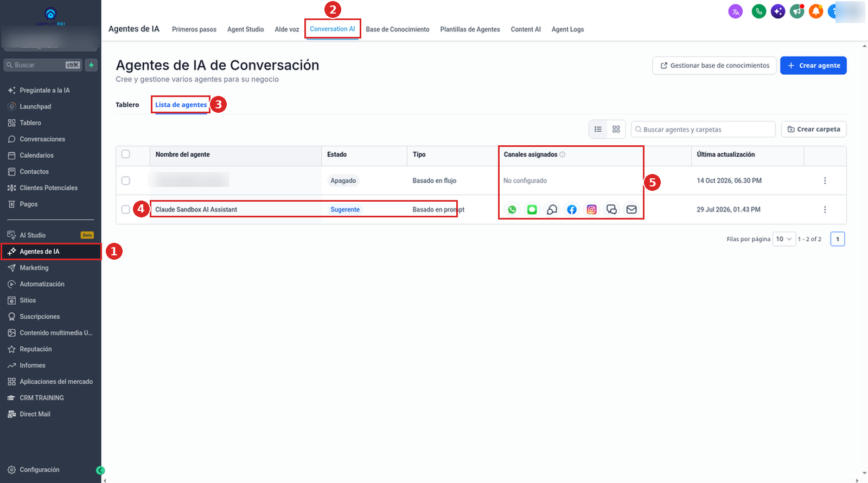
Task: Switch to grid view icon
Action: (x=616, y=129)
